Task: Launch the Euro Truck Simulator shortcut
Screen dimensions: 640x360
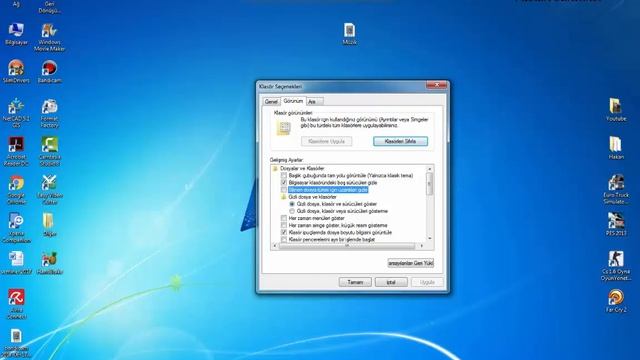Action: click(x=616, y=189)
